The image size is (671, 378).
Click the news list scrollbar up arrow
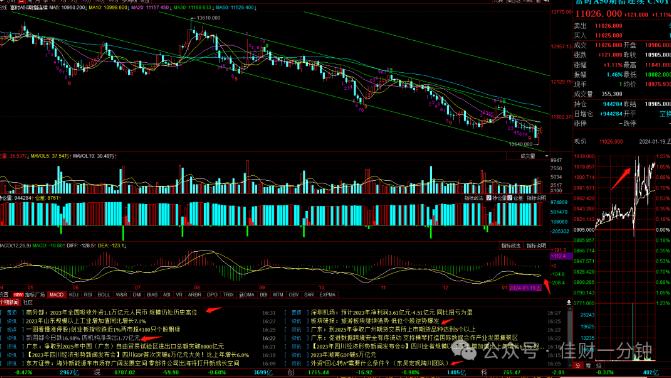point(569,309)
